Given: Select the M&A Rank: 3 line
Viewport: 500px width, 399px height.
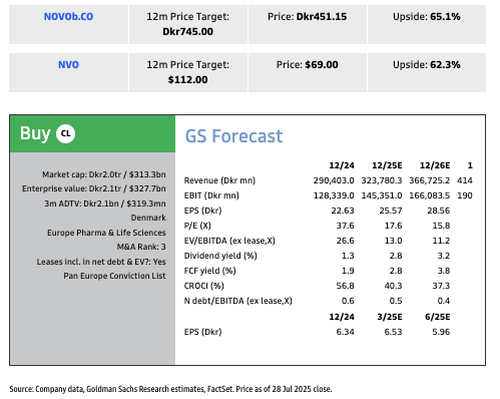Looking at the screenshot, I should click(141, 247).
